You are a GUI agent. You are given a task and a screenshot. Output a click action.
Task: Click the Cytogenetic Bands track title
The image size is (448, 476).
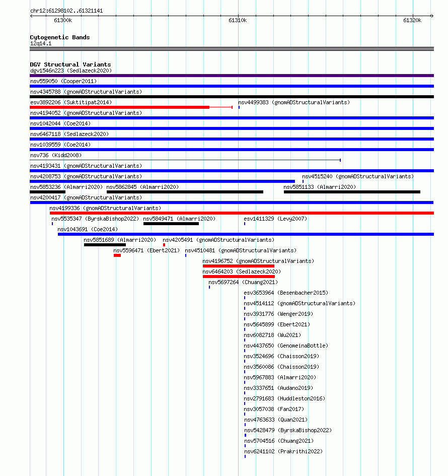click(x=60, y=37)
